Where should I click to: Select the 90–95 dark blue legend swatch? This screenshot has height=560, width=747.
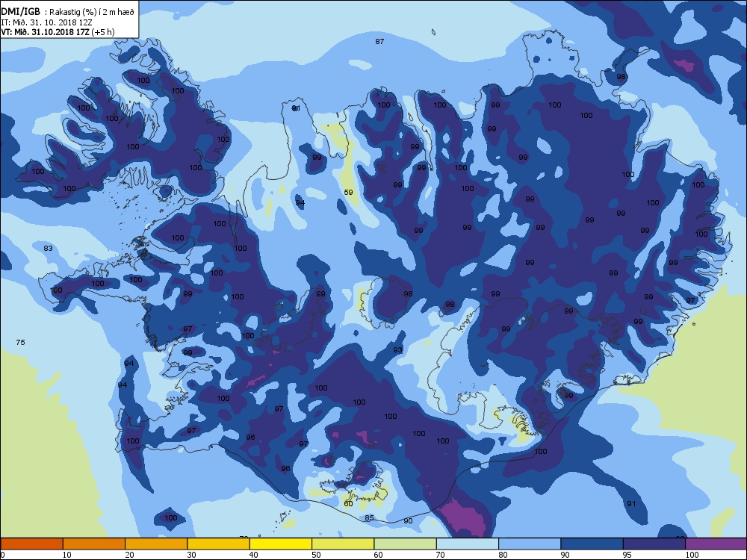(592, 544)
